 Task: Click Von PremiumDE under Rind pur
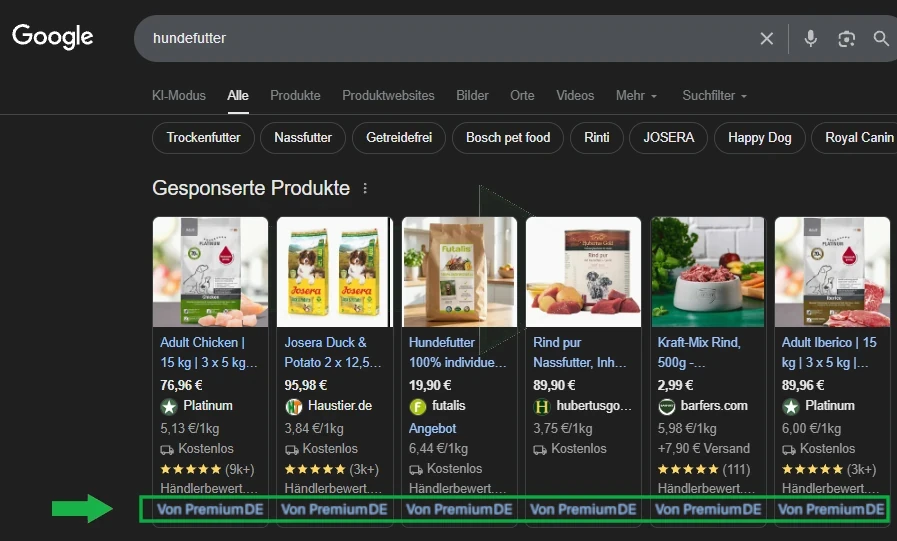point(583,510)
